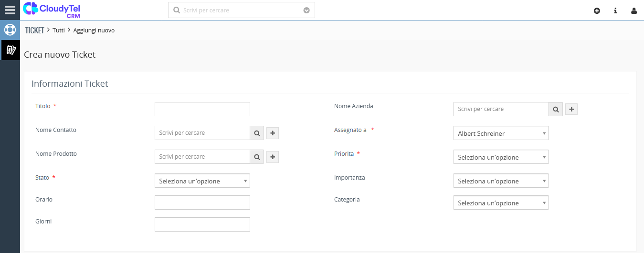The width and height of the screenshot is (644, 253).
Task: Open the Priorita dropdown
Action: (501, 157)
